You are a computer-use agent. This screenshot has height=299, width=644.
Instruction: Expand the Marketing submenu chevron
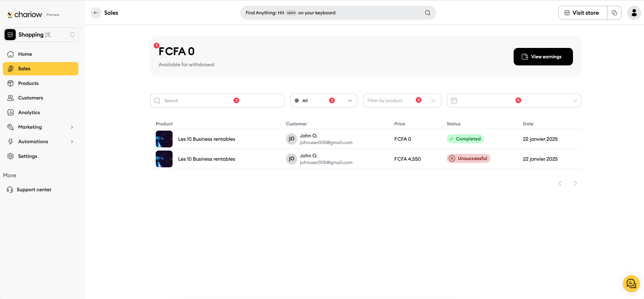click(72, 127)
